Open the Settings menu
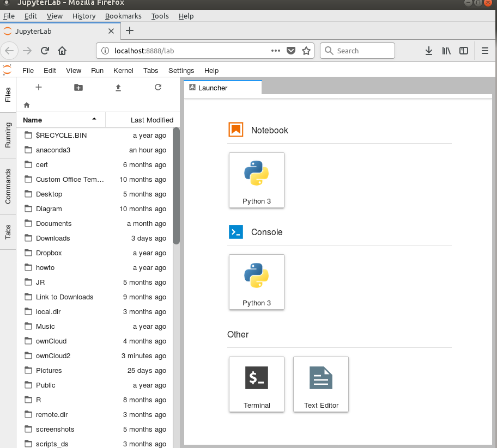 point(181,71)
